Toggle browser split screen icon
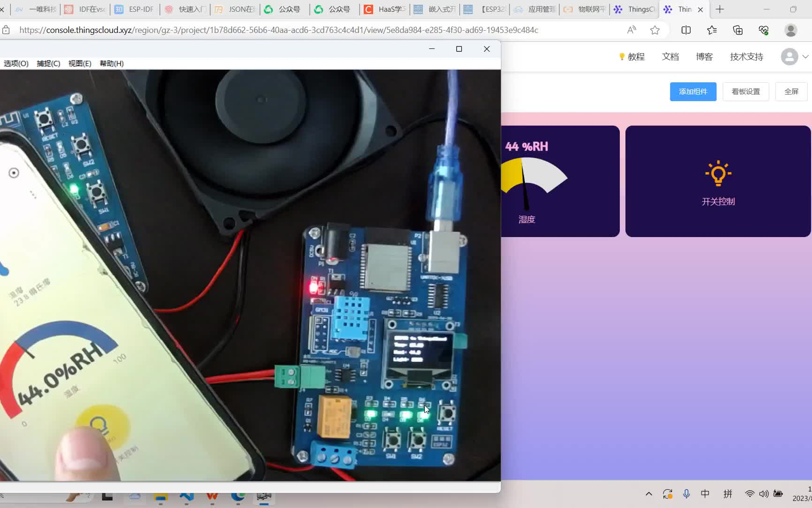The width and height of the screenshot is (812, 508). (x=686, y=30)
